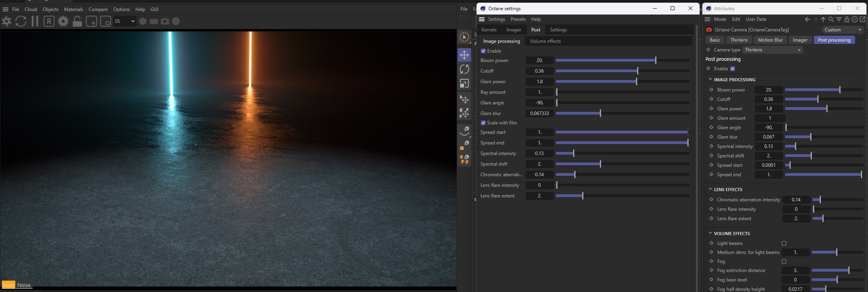Open the Attributes hamburger menu
The width and height of the screenshot is (868, 292).
pyautogui.click(x=707, y=19)
